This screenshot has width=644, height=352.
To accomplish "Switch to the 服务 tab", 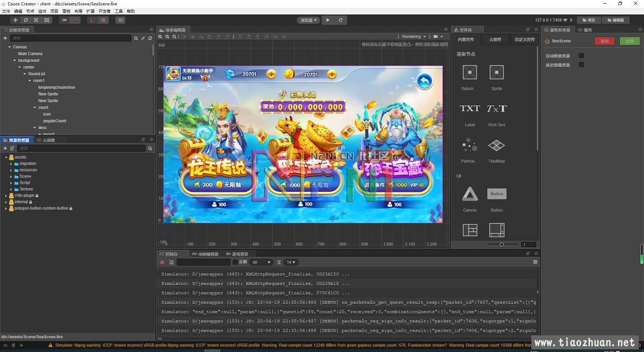I will (x=585, y=30).
